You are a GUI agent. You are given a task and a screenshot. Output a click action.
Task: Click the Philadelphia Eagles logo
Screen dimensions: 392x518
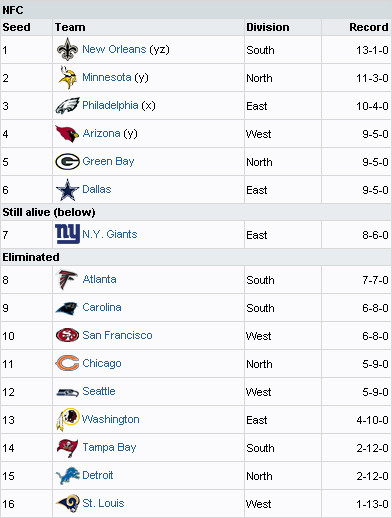[x=67, y=106]
